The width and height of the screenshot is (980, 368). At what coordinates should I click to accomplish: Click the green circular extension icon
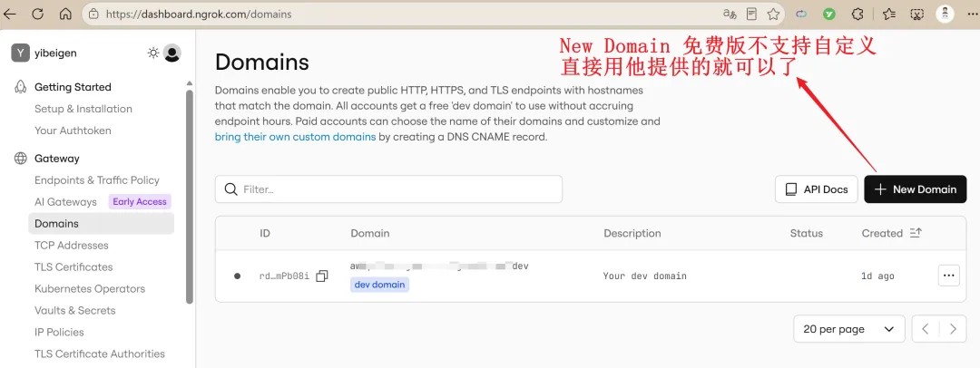[828, 14]
